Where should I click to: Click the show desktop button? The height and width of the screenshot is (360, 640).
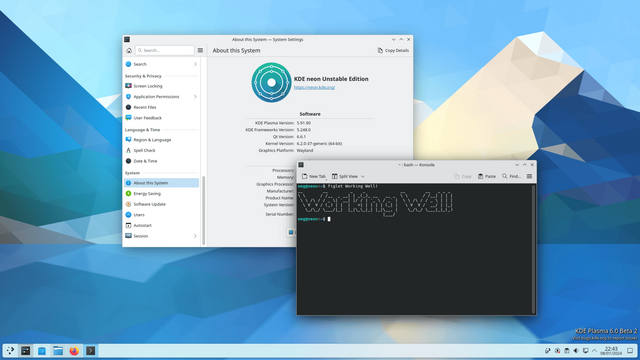point(630,351)
